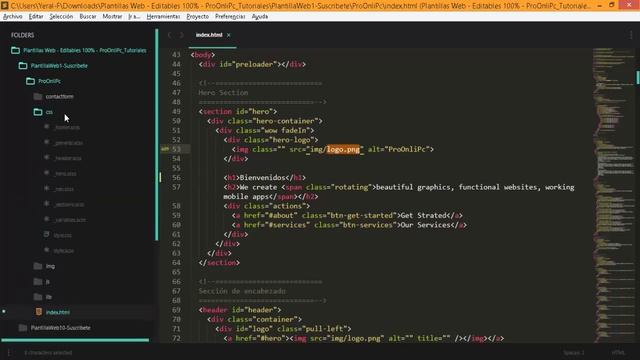The image size is (640, 360).
Task: Click line number 56
Action: click(x=176, y=178)
